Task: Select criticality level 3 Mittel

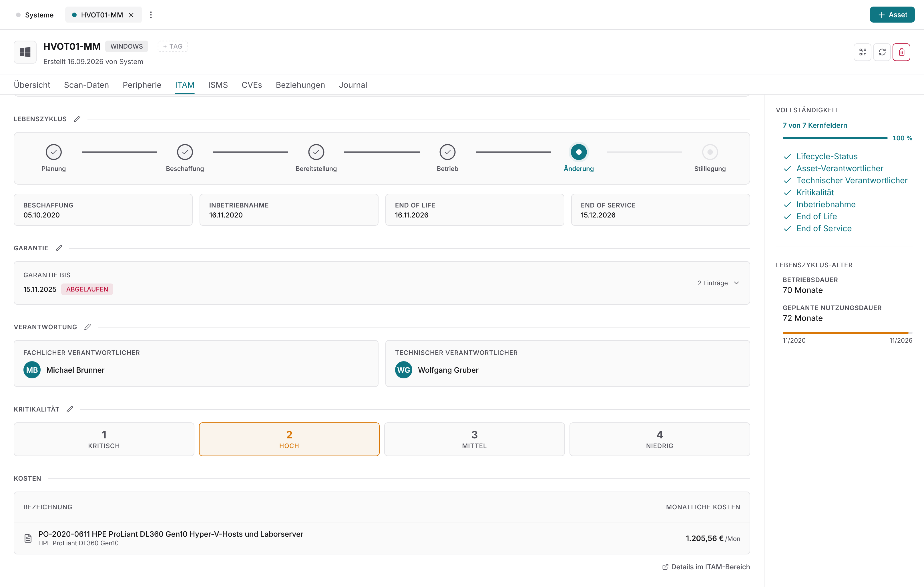Action: coord(474,439)
